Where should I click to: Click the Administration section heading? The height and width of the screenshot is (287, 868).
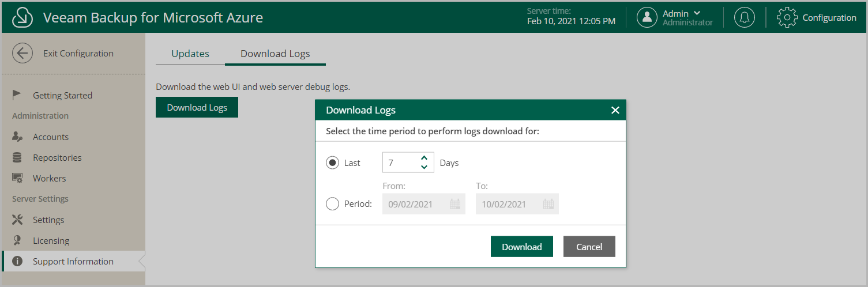point(40,116)
